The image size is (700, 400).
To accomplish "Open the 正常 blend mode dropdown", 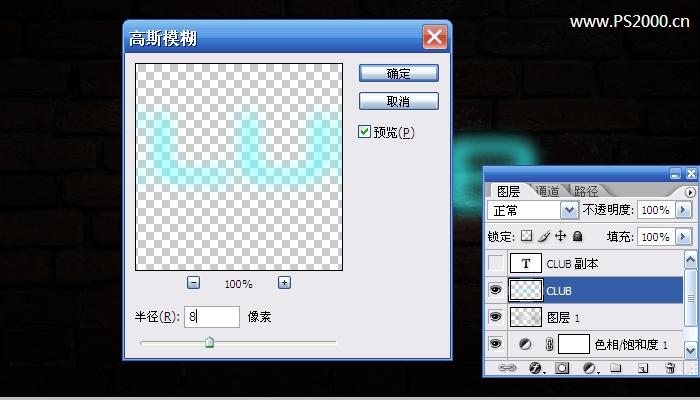I will pos(569,210).
